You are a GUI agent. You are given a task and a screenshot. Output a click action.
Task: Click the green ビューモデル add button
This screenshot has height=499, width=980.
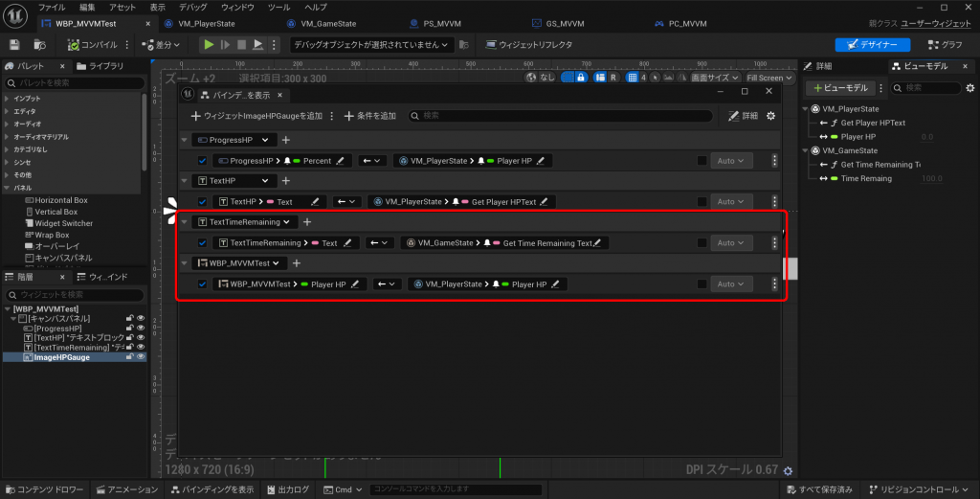point(838,88)
